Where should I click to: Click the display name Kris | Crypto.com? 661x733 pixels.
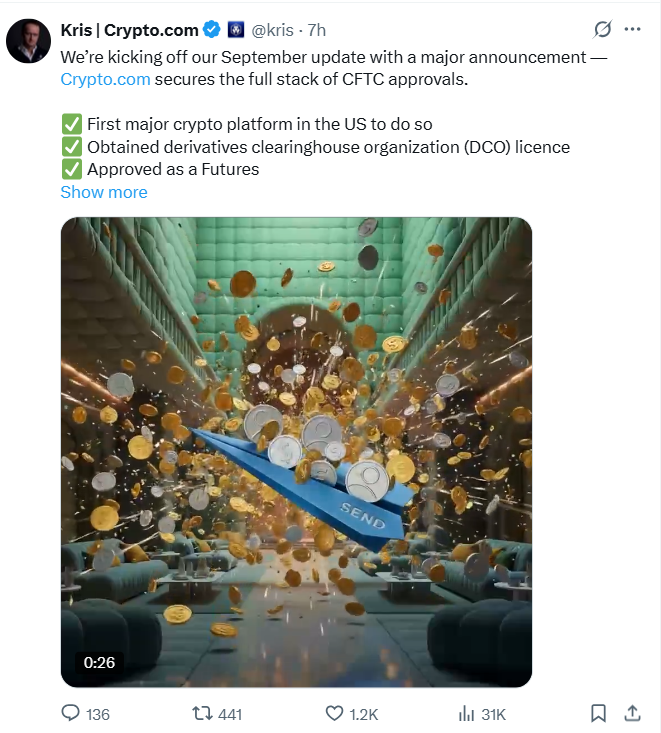pyautogui.click(x=129, y=30)
